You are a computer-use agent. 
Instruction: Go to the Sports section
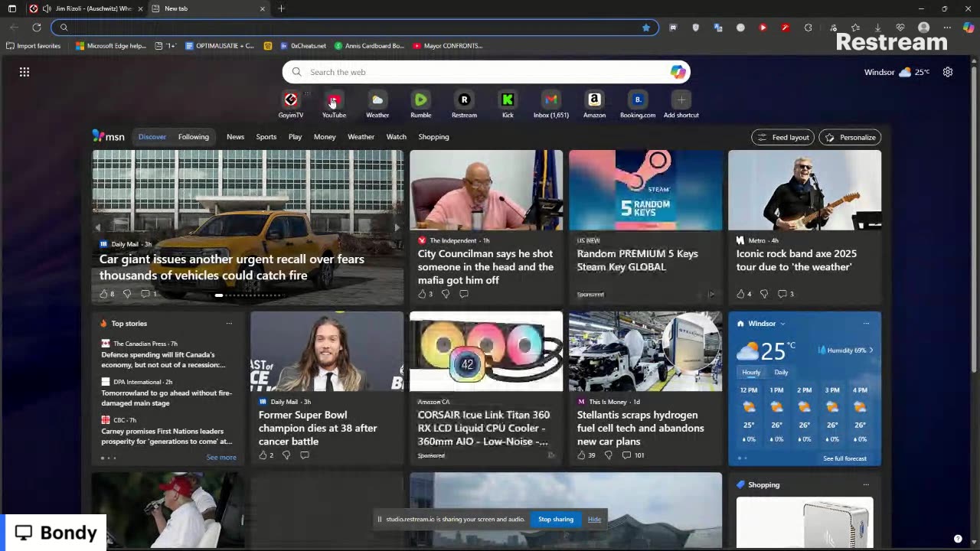pos(266,137)
